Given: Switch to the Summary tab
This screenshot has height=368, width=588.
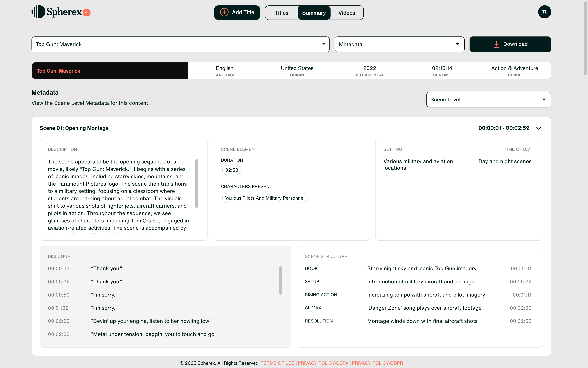Looking at the screenshot, I should click(314, 13).
